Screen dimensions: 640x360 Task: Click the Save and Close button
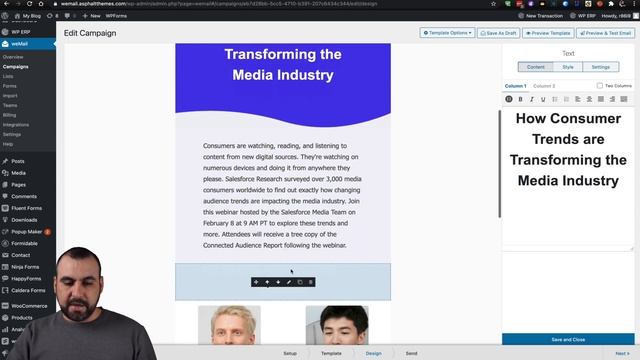(x=568, y=339)
